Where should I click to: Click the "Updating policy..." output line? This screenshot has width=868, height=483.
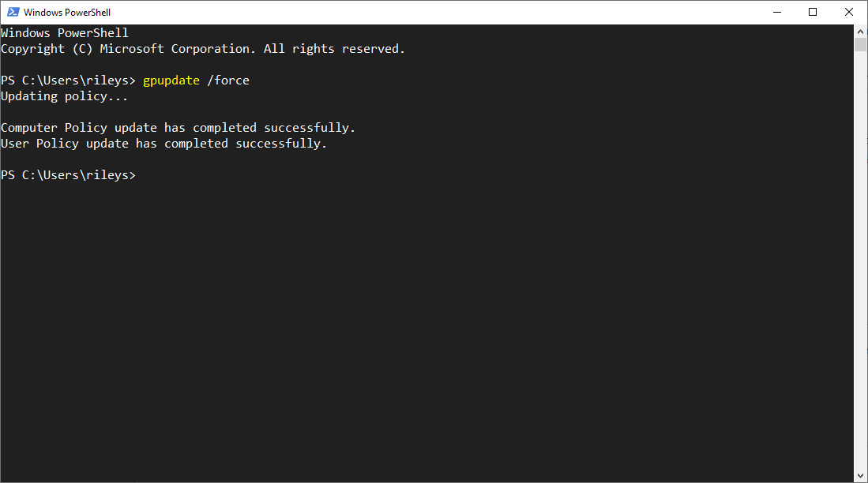(x=64, y=96)
